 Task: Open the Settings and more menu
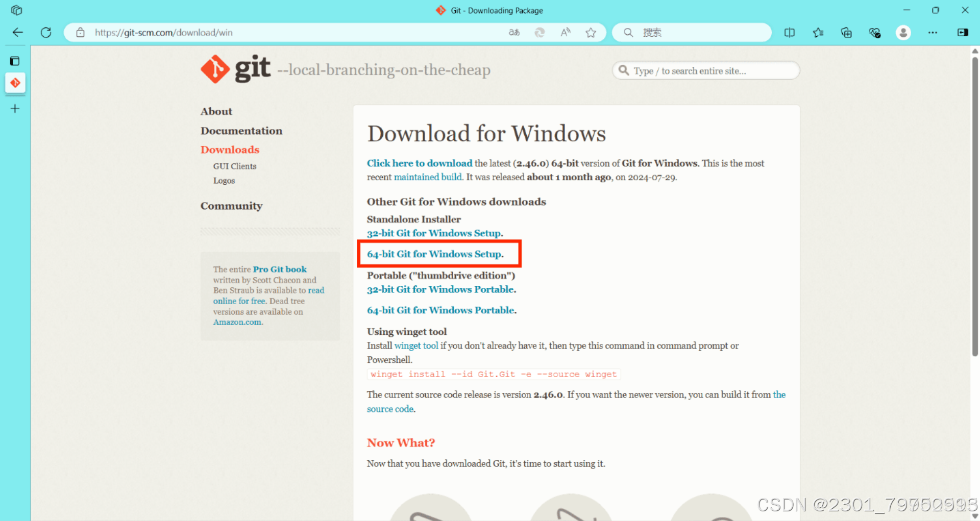click(933, 32)
